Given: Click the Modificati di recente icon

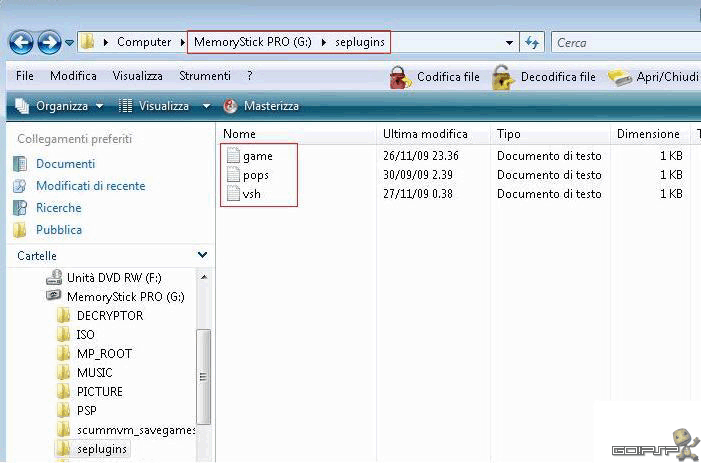Looking at the screenshot, I should [x=20, y=186].
